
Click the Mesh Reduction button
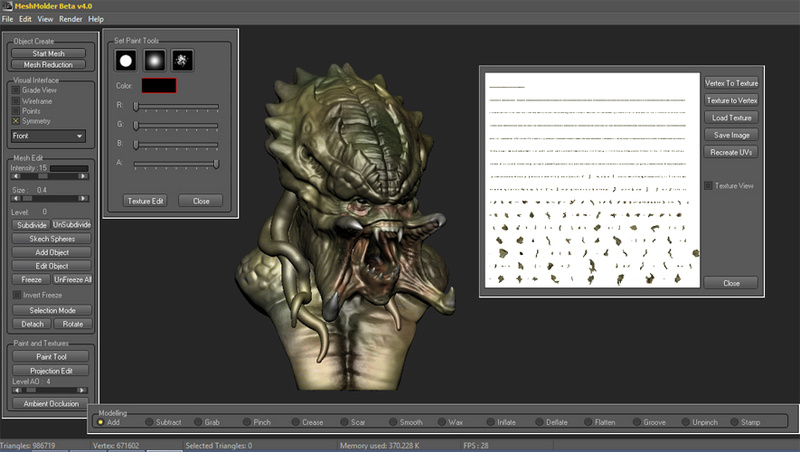48,65
